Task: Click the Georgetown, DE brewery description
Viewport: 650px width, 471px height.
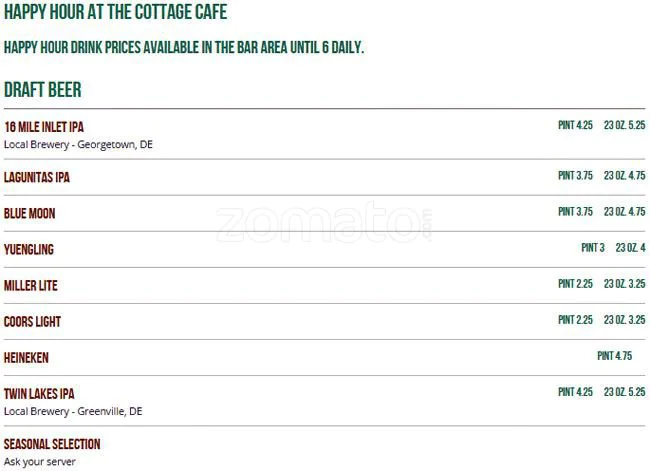Action: pyautogui.click(x=78, y=144)
